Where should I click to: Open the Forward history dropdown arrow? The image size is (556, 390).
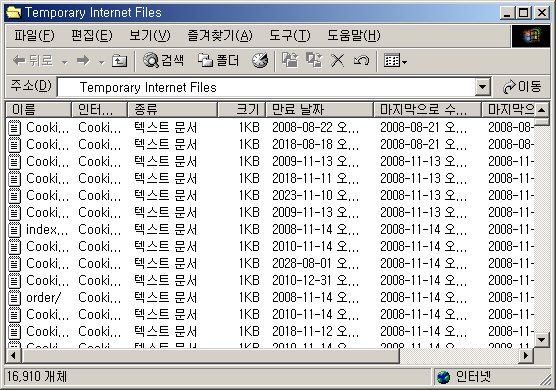pyautogui.click(x=101, y=62)
